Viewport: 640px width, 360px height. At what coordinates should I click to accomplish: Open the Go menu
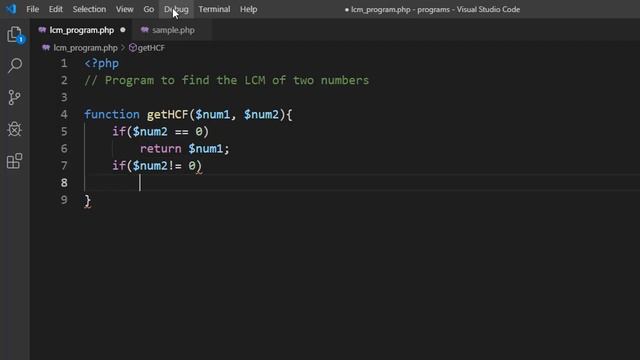point(149,9)
